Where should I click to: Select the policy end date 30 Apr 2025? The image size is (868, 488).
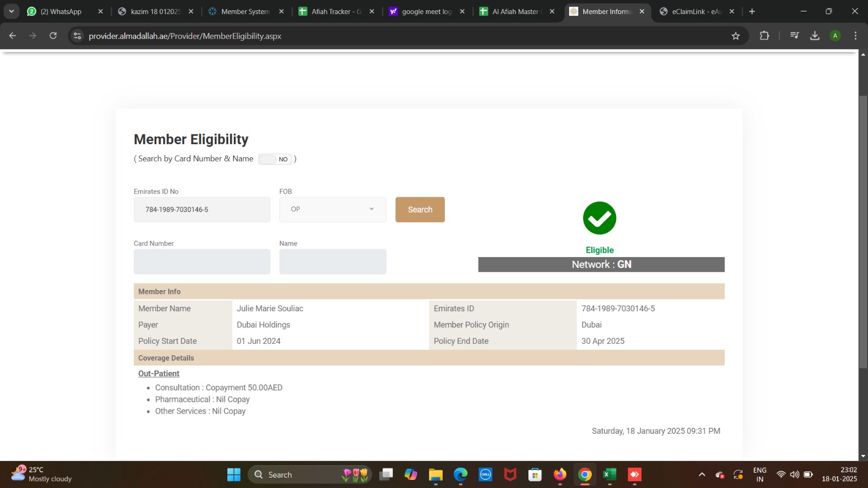point(603,341)
